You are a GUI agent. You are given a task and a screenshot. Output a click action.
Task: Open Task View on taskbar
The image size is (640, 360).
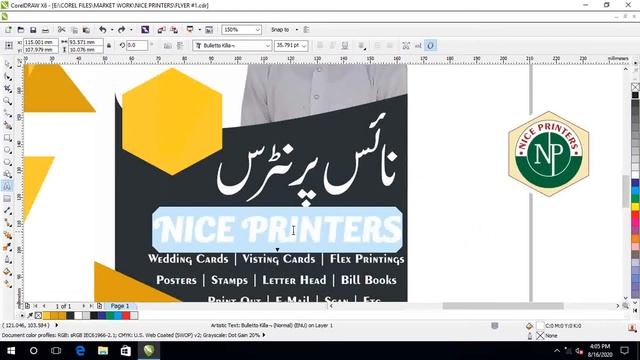(56, 351)
